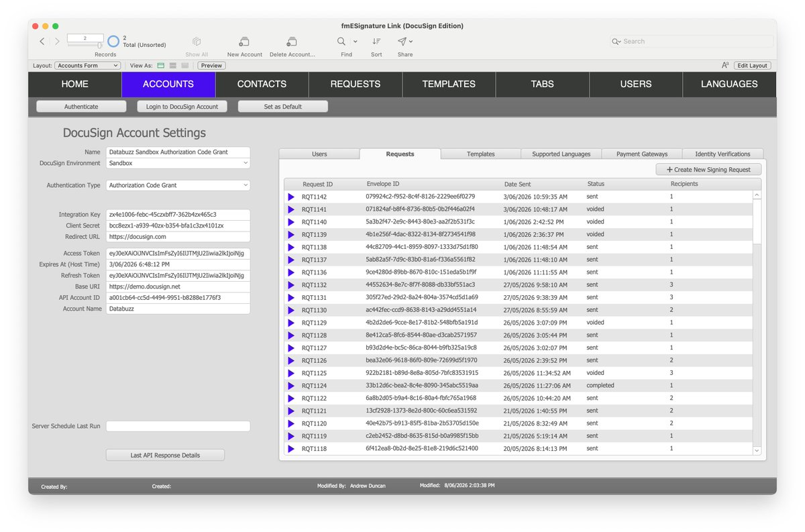The height and width of the screenshot is (532, 805).
Task: Click the account Name field
Action: [x=178, y=152]
